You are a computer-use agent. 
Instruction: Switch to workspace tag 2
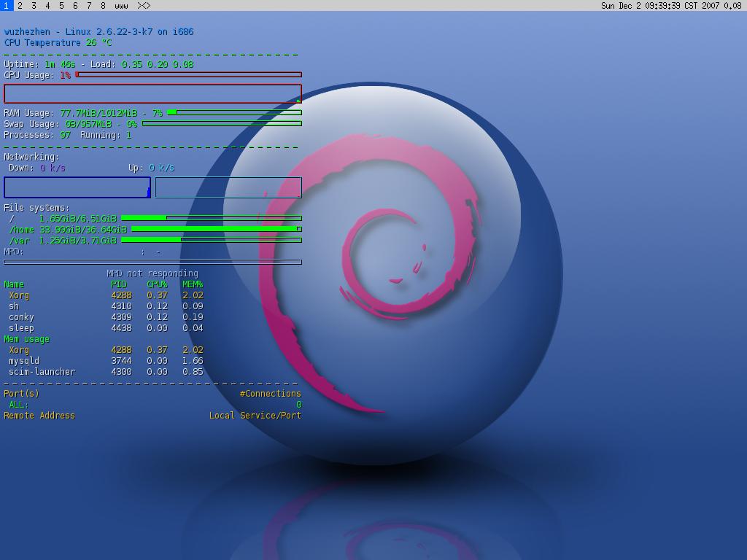(20, 6)
